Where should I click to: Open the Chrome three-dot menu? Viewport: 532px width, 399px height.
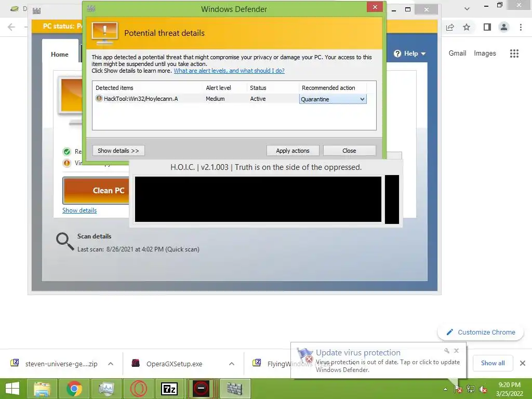tap(521, 27)
